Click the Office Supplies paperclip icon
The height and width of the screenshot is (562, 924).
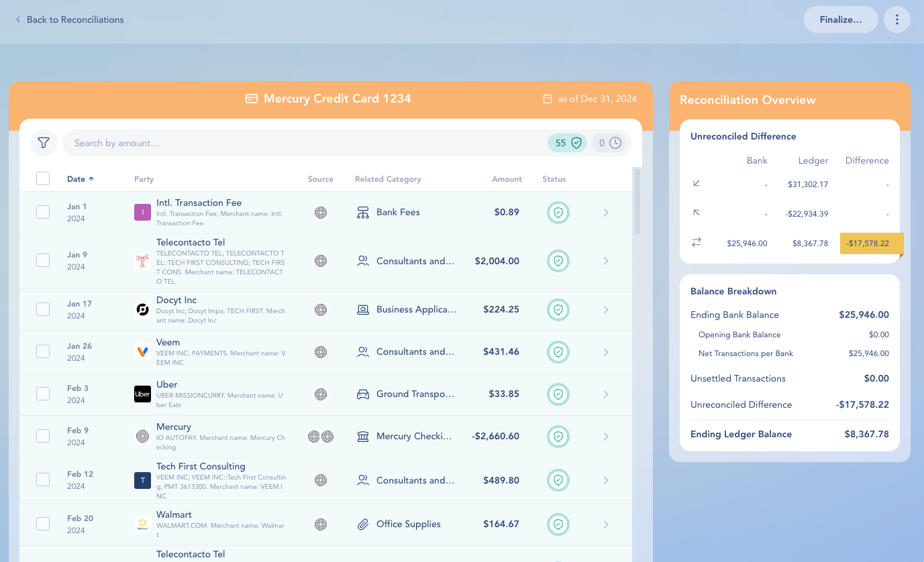[363, 524]
